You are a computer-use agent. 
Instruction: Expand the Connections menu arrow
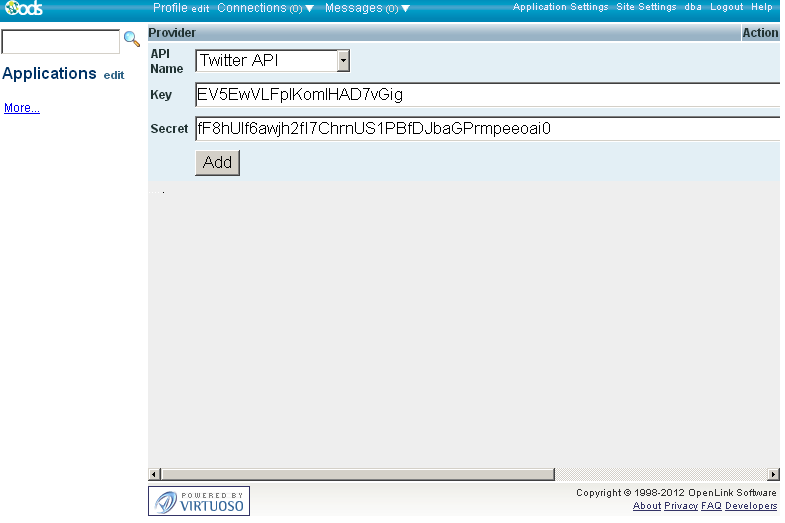click(x=309, y=8)
